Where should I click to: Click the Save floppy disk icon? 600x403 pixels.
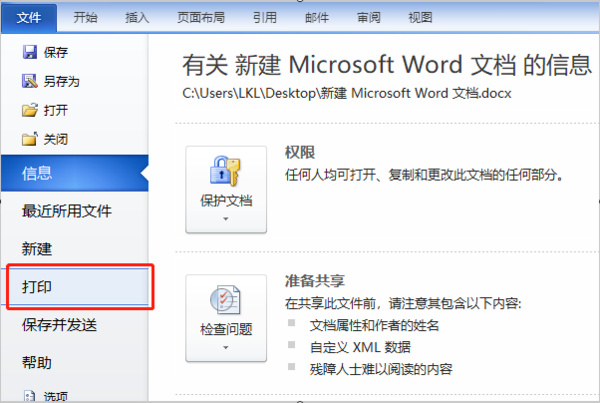[30, 52]
